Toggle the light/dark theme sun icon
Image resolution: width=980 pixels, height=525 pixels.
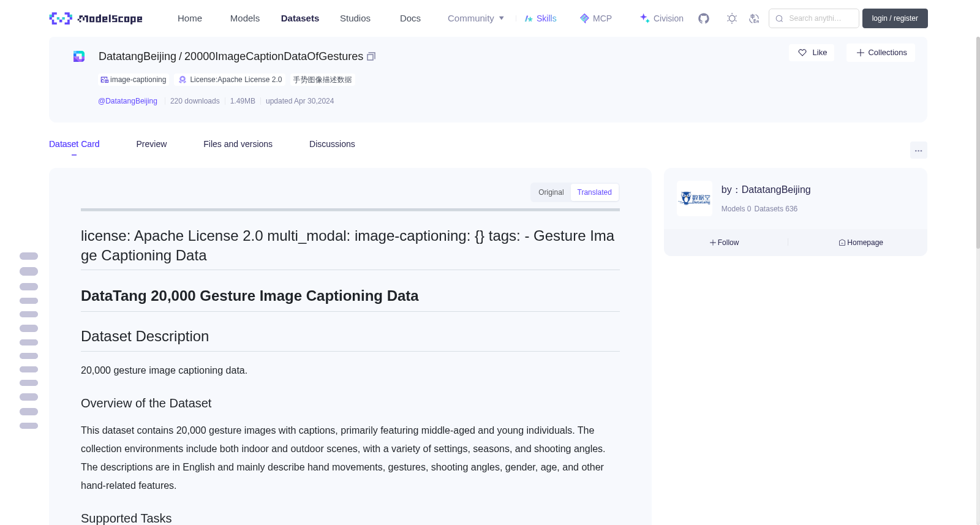(732, 18)
